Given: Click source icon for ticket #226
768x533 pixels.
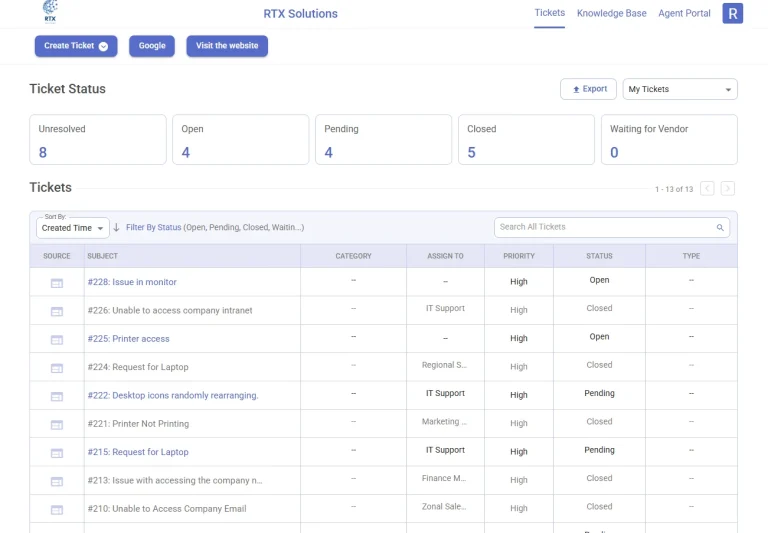Looking at the screenshot, I should [57, 312].
